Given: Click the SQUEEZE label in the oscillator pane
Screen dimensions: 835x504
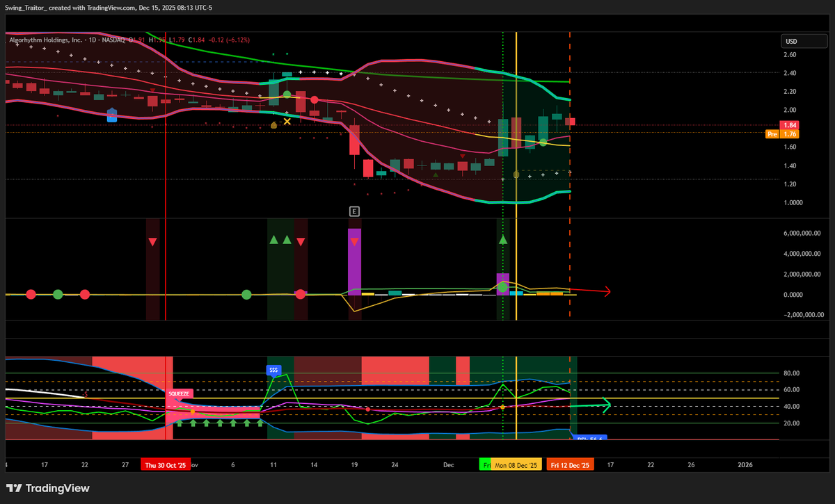Looking at the screenshot, I should [x=179, y=393].
